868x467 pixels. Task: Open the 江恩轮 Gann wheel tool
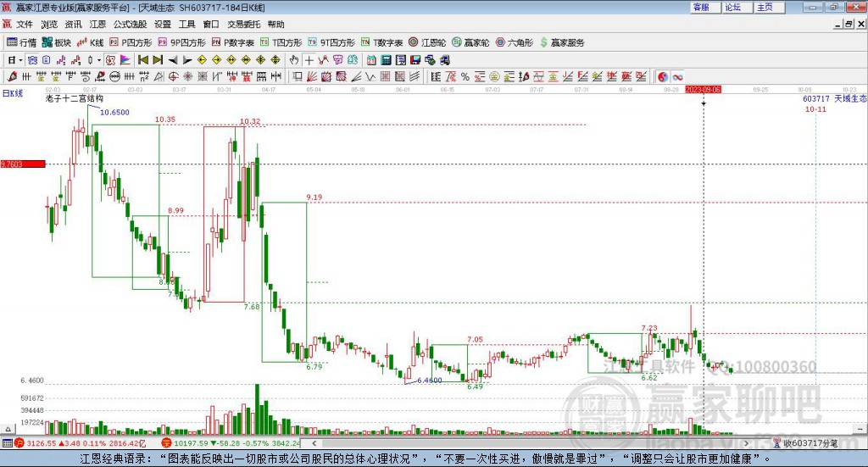click(427, 42)
